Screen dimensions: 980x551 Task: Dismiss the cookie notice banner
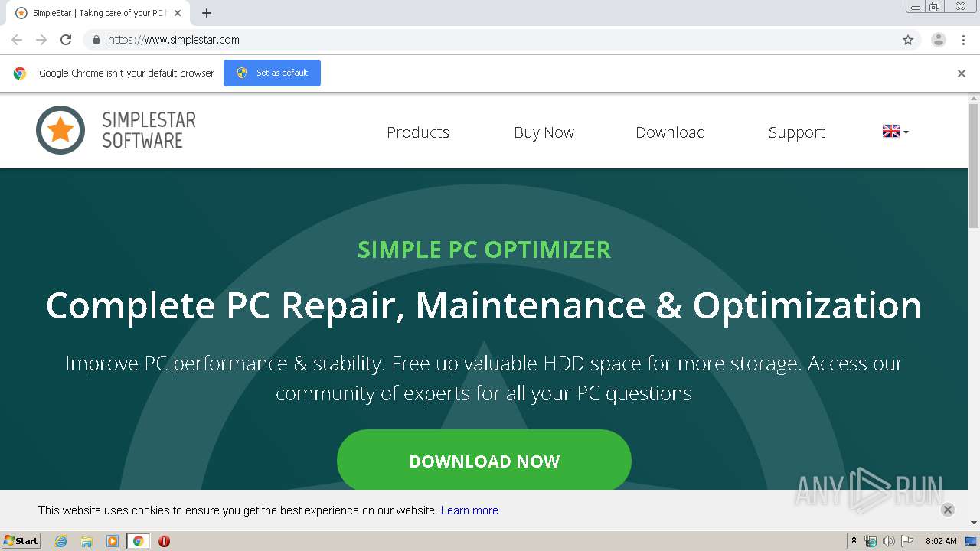tap(947, 510)
